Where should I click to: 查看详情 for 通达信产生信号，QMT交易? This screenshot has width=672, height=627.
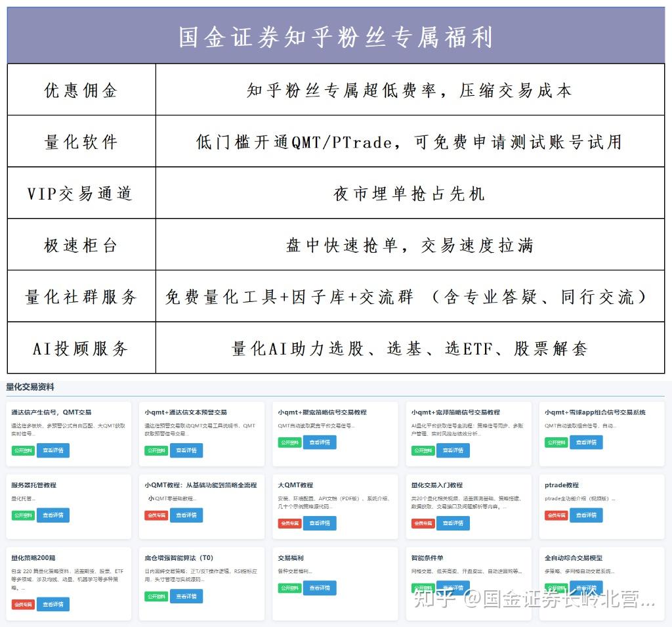[x=52, y=450]
